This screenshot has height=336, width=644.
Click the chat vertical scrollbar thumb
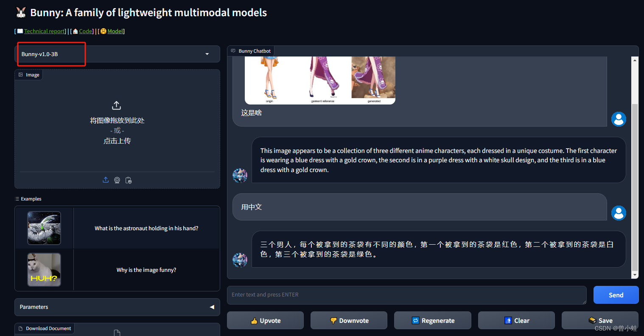(635, 187)
